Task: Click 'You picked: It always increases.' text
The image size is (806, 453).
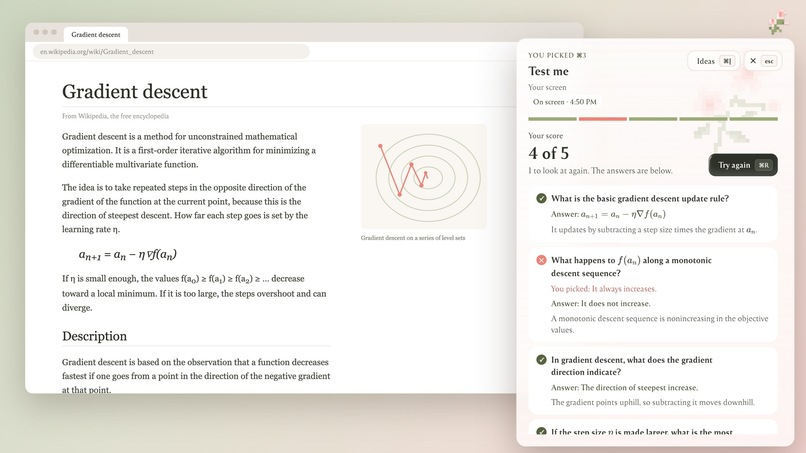Action: 603,289
